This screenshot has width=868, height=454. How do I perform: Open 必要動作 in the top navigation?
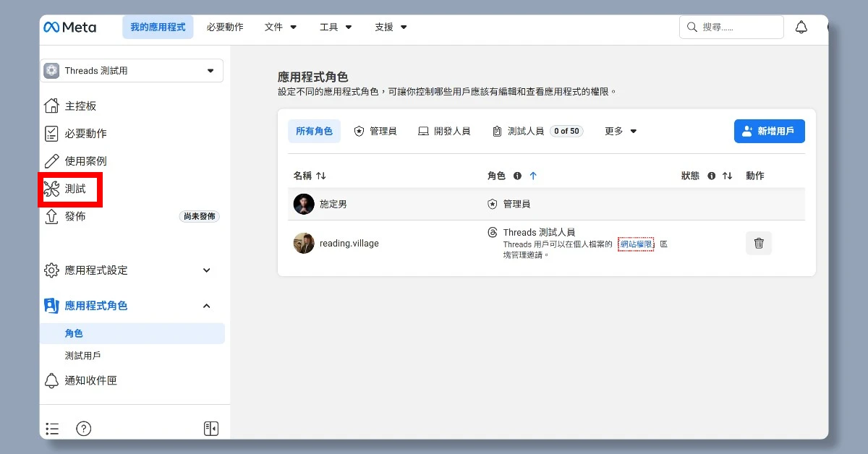(225, 27)
